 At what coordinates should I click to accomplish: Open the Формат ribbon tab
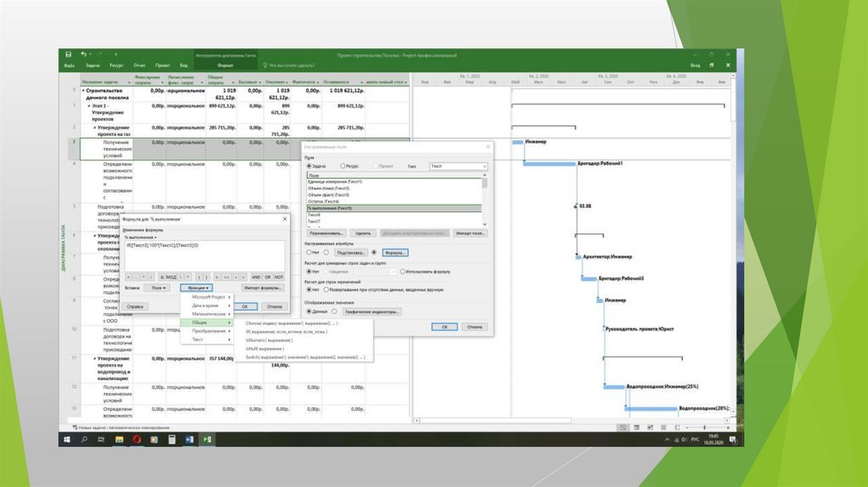(x=225, y=65)
